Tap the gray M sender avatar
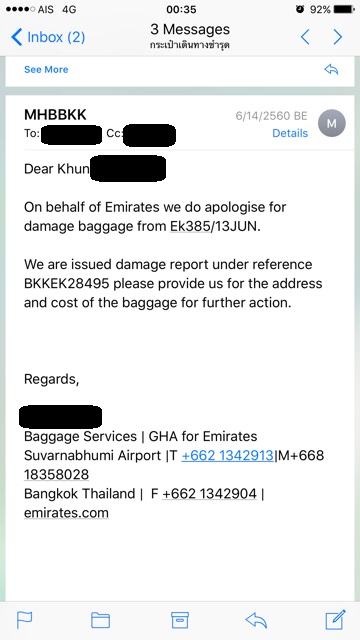The height and width of the screenshot is (640, 360). 331,123
